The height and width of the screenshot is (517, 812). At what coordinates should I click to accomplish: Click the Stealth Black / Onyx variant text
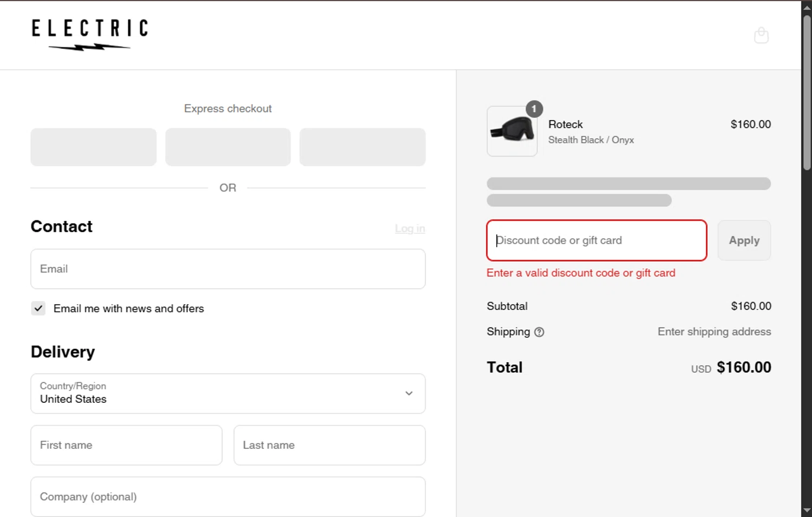click(x=591, y=140)
